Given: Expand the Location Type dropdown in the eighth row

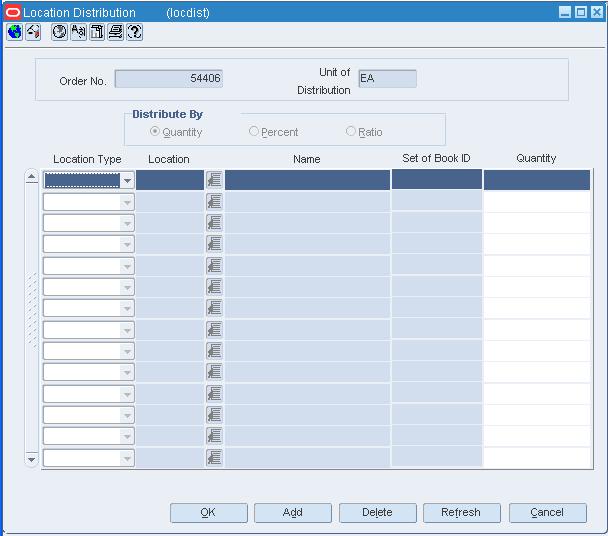Looking at the screenshot, I should pyautogui.click(x=127, y=330).
